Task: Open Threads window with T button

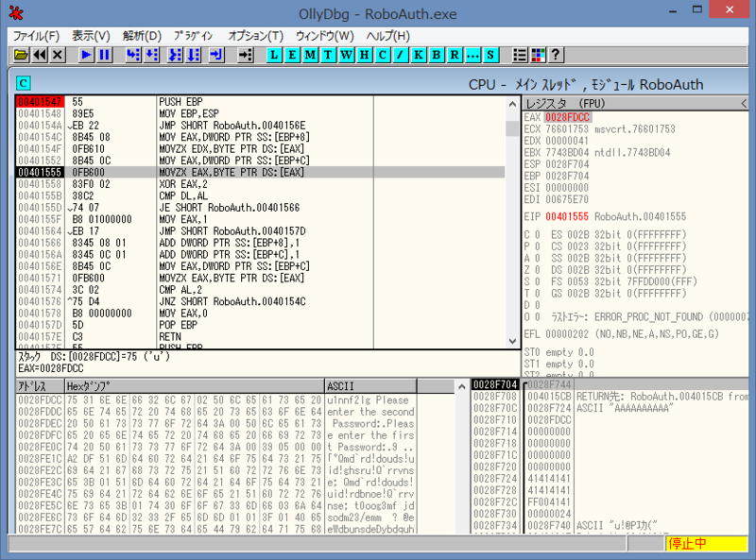Action: (x=328, y=55)
